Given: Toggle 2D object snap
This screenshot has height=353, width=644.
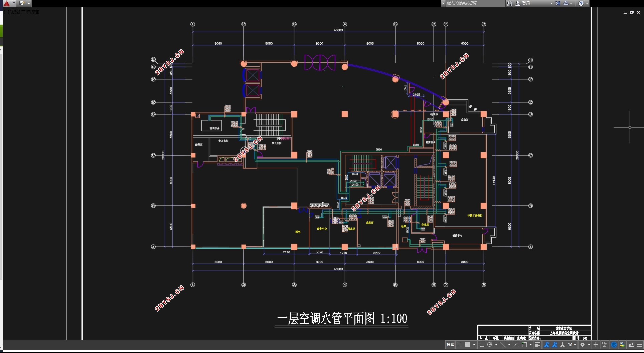Looking at the screenshot, I should coord(524,345).
